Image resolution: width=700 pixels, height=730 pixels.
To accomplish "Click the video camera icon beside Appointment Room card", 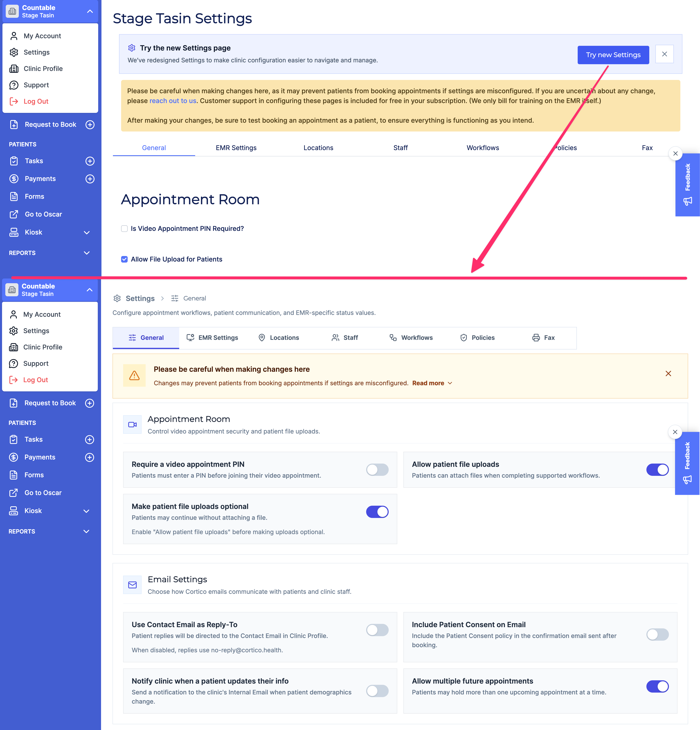I will [132, 425].
